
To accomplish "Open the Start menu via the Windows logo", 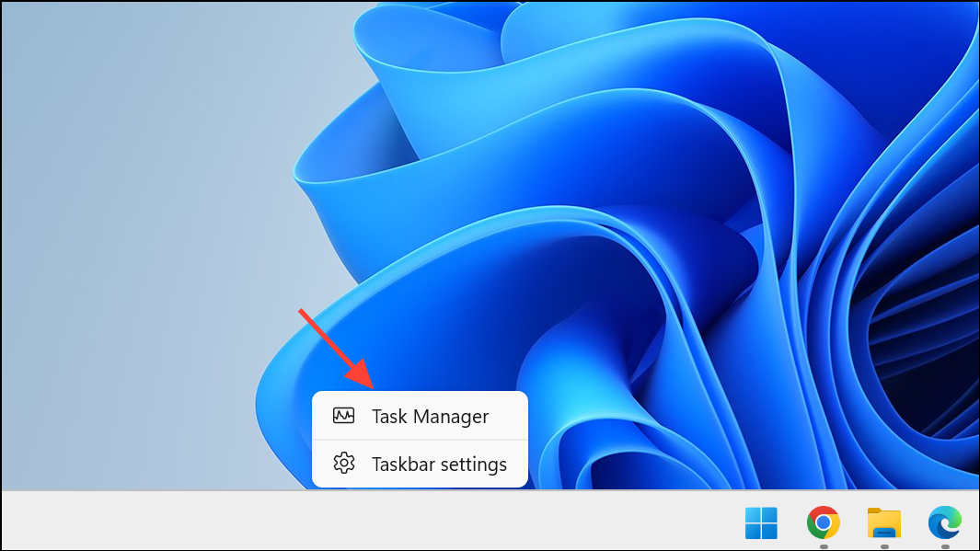I will (x=762, y=524).
